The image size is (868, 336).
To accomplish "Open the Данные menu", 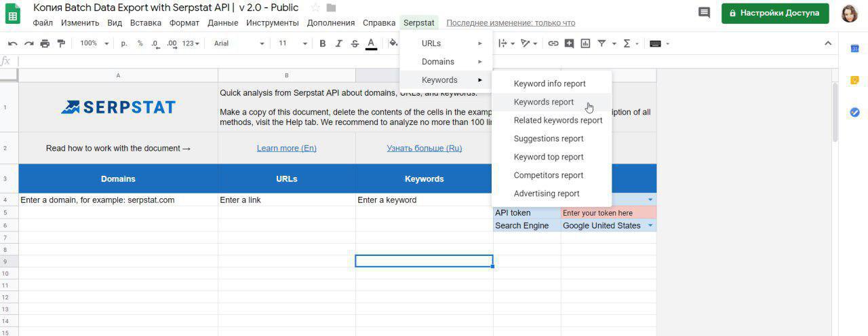I will [223, 22].
